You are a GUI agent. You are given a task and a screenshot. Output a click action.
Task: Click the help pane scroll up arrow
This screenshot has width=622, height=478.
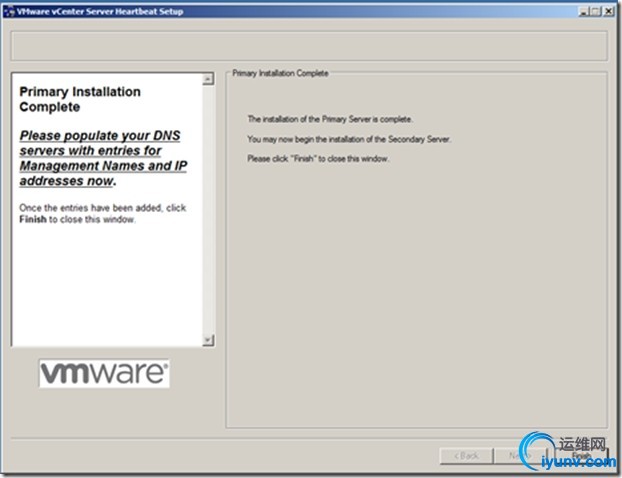208,79
